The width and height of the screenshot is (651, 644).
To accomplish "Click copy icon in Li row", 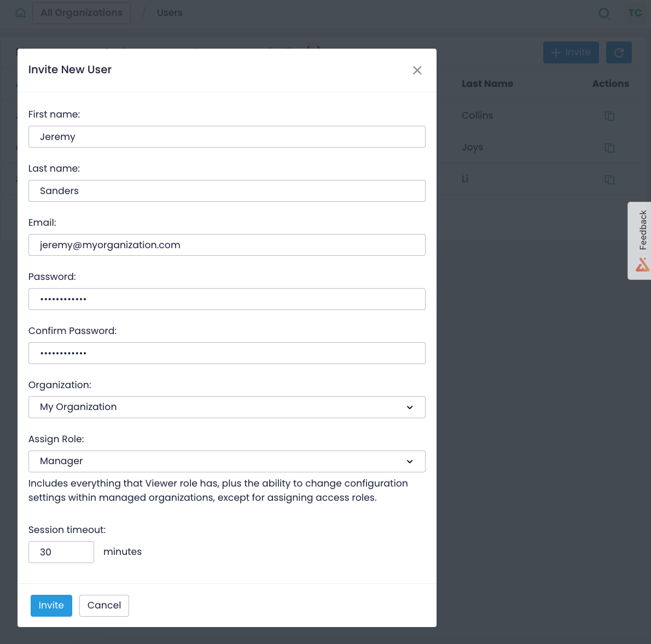I will click(x=609, y=179).
